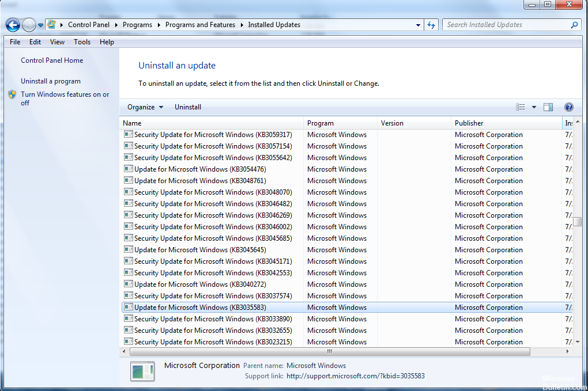Click the vertical scrollbar thumb

[x=578, y=222]
